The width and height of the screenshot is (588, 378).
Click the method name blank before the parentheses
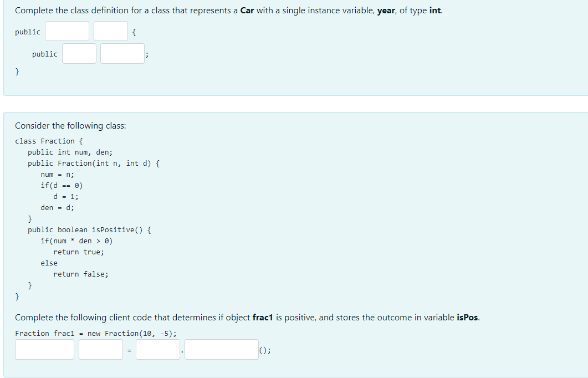point(221,349)
